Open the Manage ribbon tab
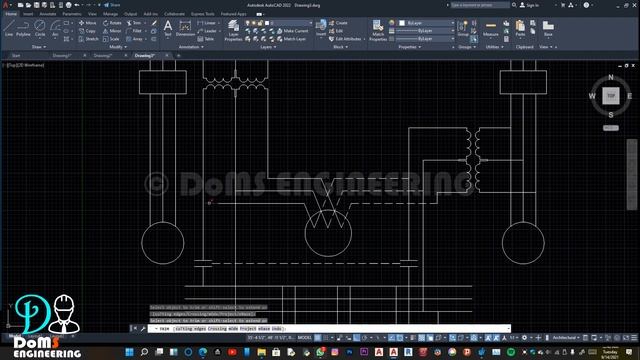 pyautogui.click(x=110, y=14)
